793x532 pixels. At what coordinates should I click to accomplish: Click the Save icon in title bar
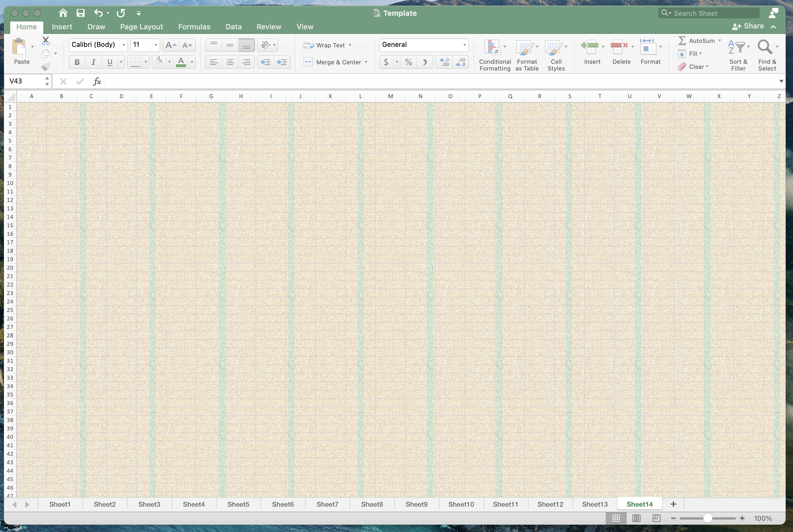pos(80,13)
